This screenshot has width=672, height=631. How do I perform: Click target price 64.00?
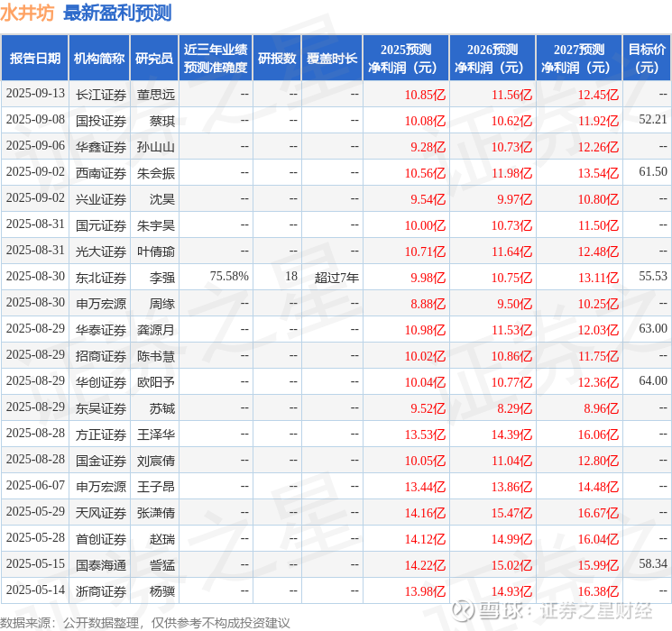coord(653,380)
